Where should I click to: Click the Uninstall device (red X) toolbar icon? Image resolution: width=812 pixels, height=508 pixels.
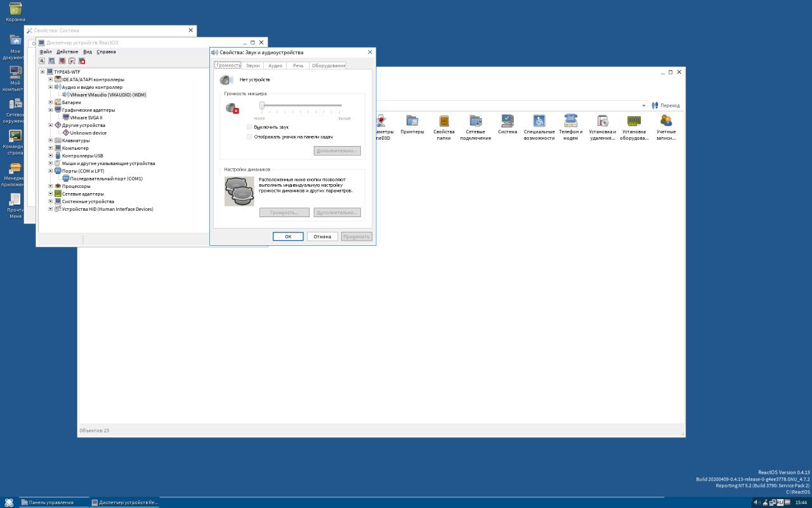click(x=82, y=61)
